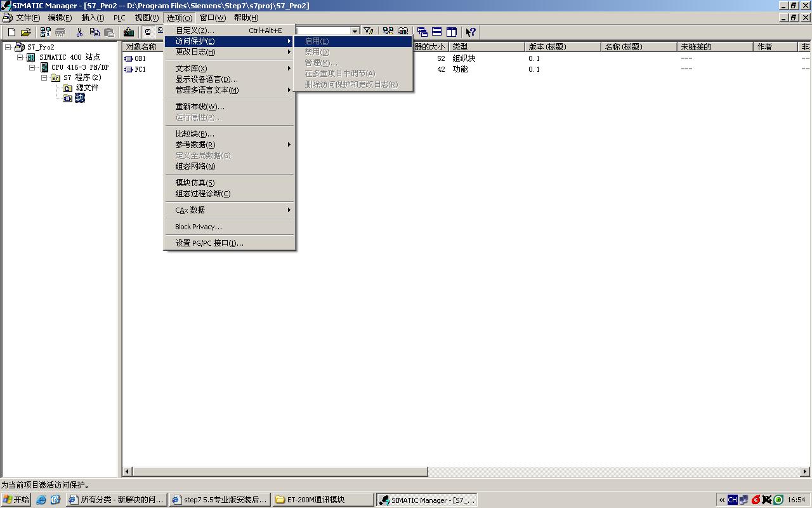Click the context help arrow icon

[471, 32]
